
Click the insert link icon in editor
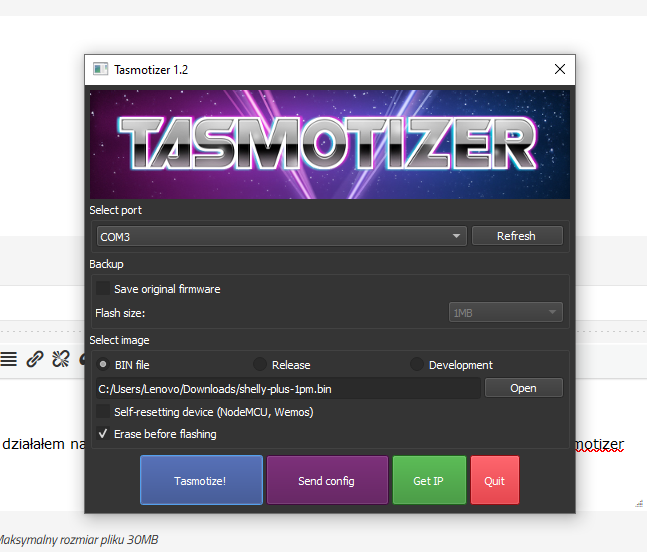[35, 359]
